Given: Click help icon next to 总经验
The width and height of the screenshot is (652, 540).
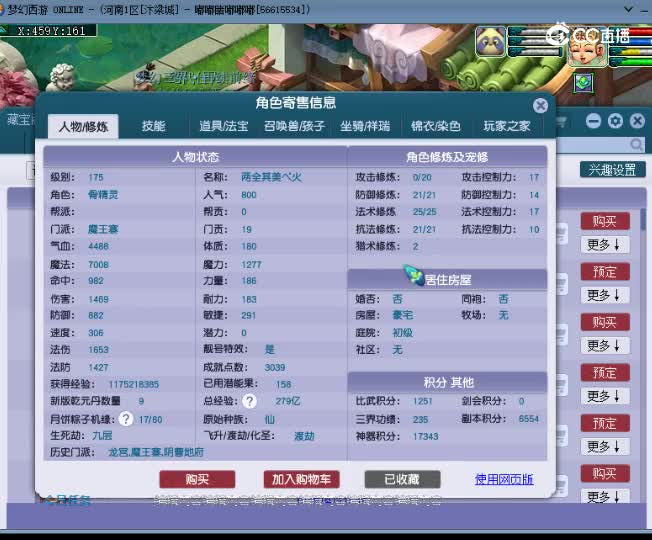Looking at the screenshot, I should point(249,401).
